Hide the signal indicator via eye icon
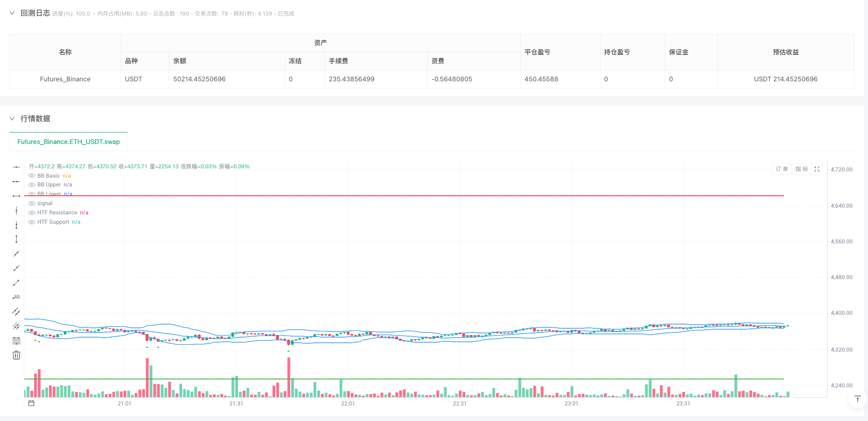Image resolution: width=868 pixels, height=421 pixels. pos(32,204)
